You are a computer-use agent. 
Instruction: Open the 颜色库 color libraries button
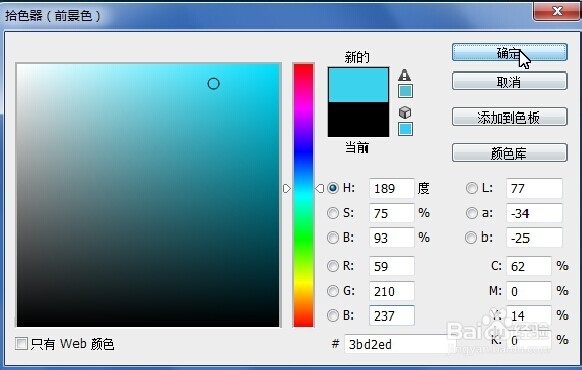tap(510, 153)
